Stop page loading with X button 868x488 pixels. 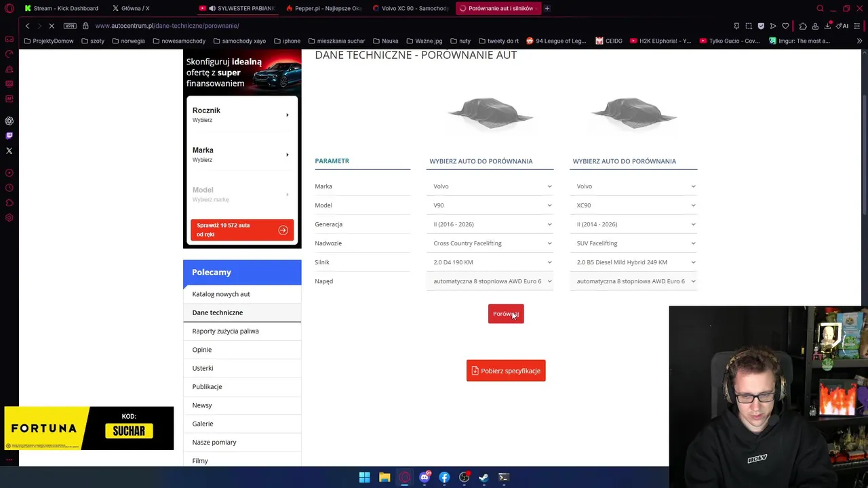(x=52, y=26)
